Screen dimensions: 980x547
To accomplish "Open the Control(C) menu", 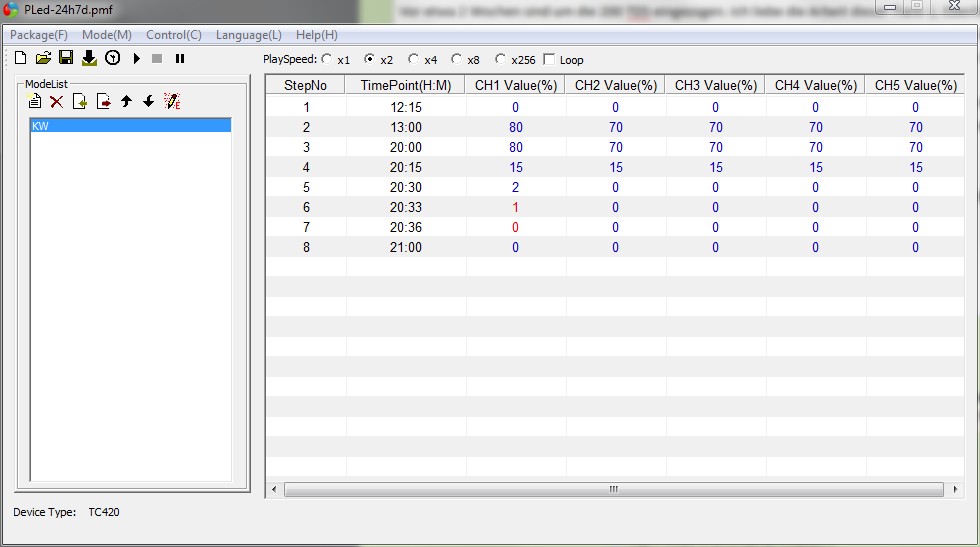I will point(173,35).
